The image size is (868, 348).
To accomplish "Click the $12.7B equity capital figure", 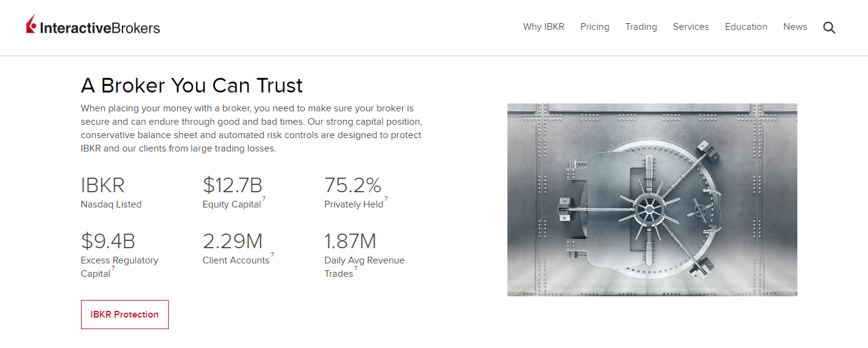I will point(232,185).
